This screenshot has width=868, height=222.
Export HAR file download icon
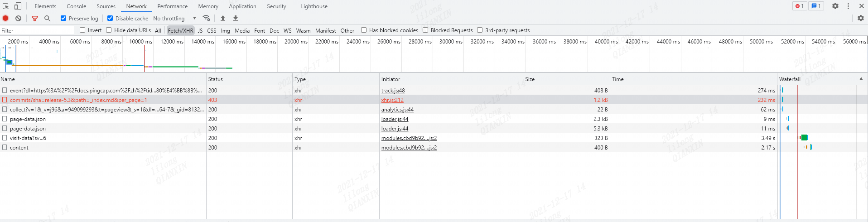[x=236, y=18]
